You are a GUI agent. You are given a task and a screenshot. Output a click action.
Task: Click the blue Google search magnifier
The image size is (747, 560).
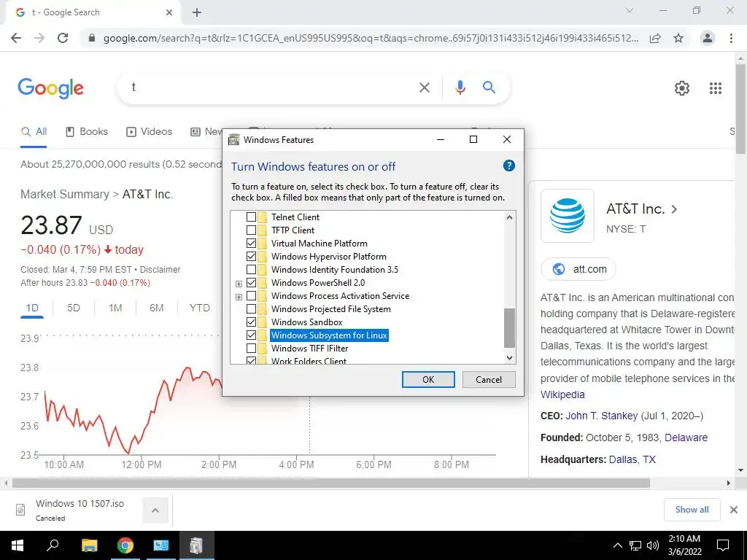489,87
